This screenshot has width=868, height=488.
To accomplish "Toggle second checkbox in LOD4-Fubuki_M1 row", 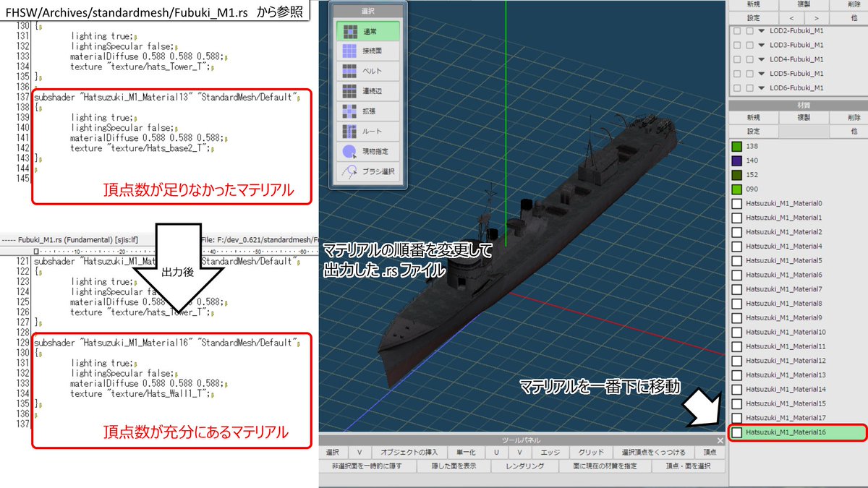I will click(749, 59).
